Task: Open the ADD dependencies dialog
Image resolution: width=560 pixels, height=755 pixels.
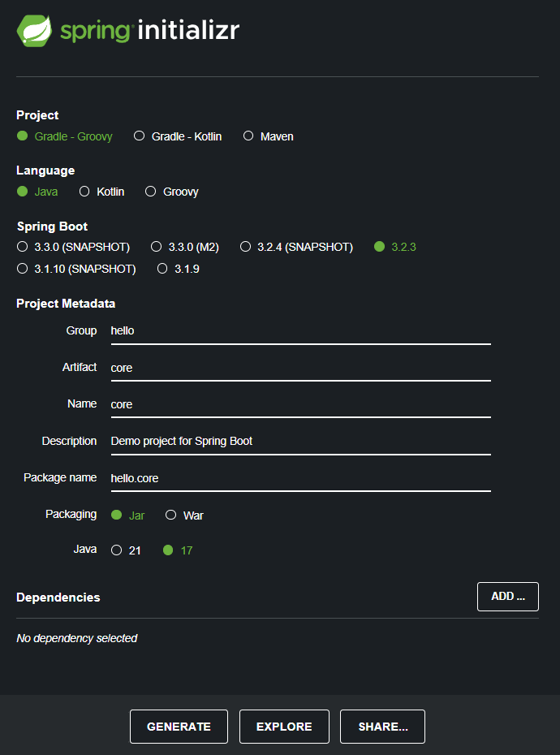Action: [x=507, y=597]
